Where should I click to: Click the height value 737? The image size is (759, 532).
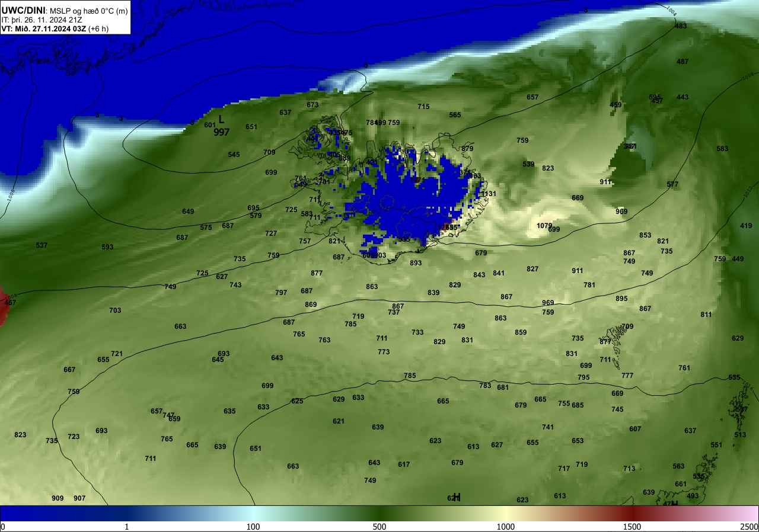click(394, 312)
